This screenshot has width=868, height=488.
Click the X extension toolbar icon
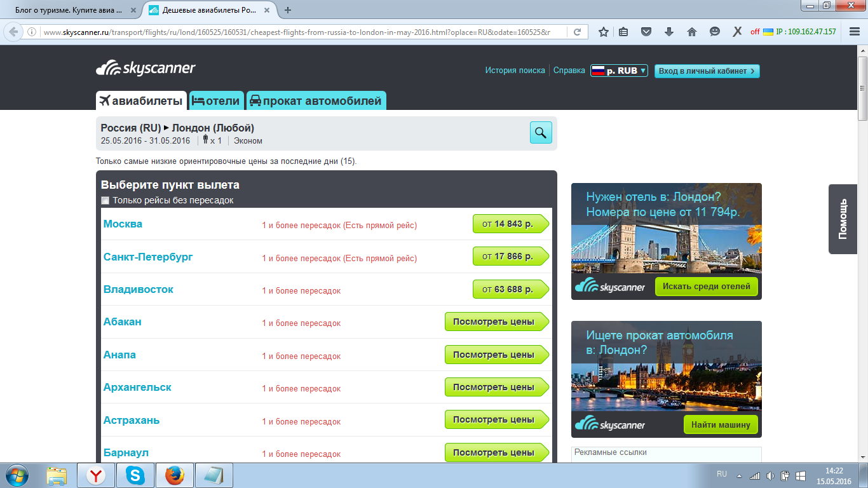737,32
